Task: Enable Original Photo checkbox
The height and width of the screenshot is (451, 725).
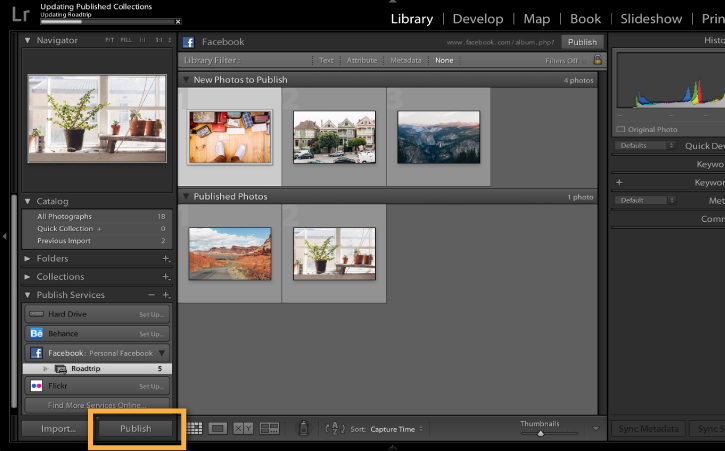Action: tap(621, 130)
